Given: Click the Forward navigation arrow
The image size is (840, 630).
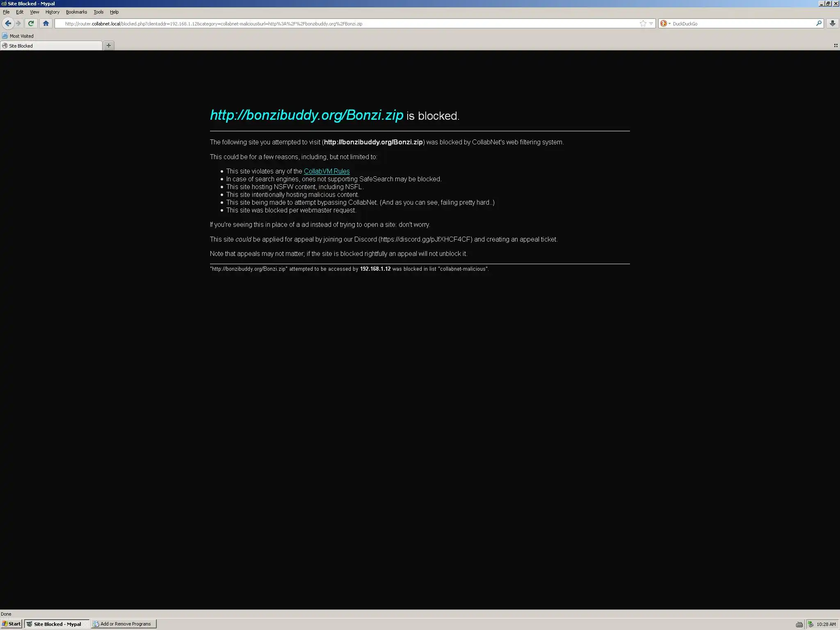Looking at the screenshot, I should pyautogui.click(x=18, y=23).
